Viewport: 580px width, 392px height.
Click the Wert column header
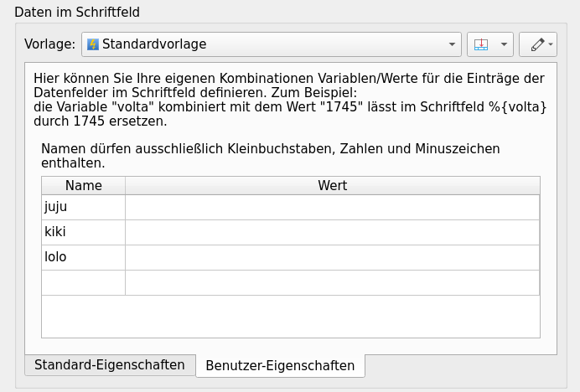point(332,185)
